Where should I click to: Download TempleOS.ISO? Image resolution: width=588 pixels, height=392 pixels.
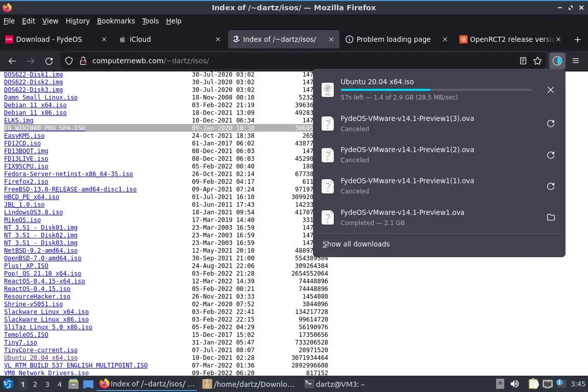(26, 335)
